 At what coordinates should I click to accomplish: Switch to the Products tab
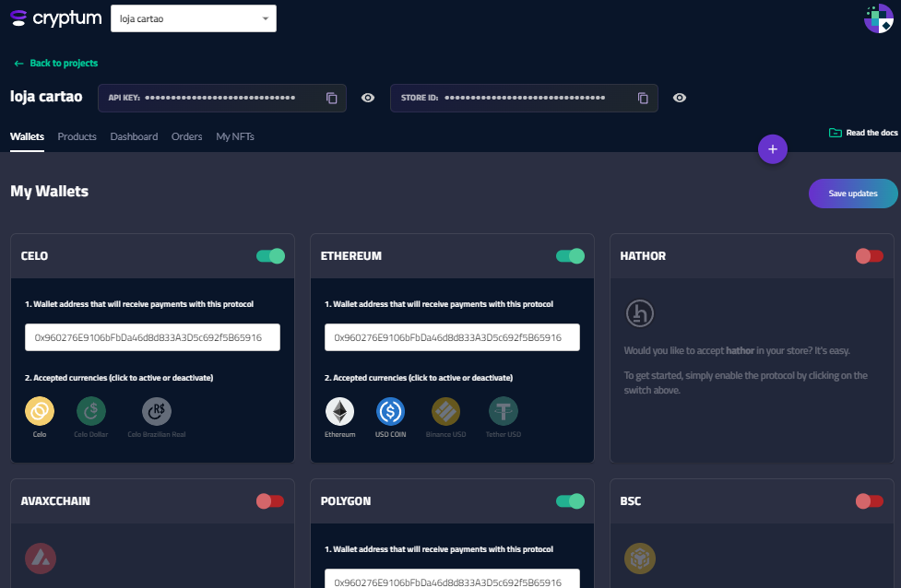click(x=77, y=136)
